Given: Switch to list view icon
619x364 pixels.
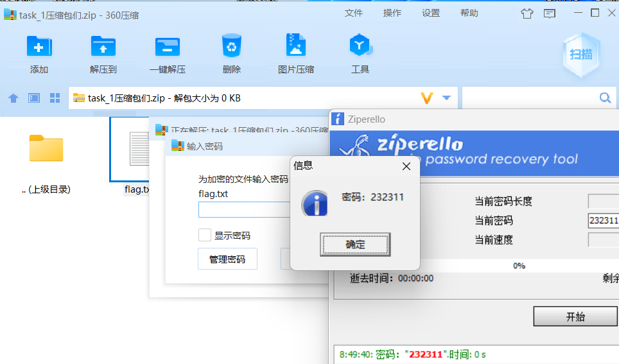Looking at the screenshot, I should coord(34,98).
